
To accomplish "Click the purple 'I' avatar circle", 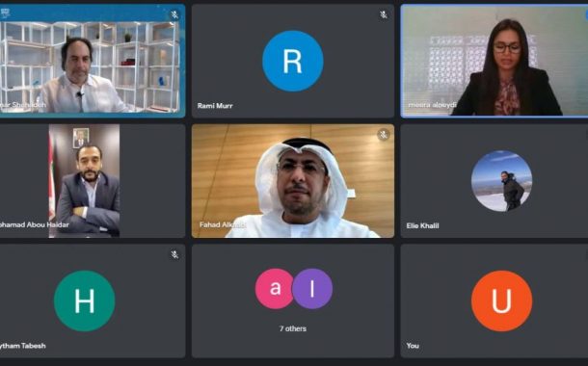I will (312, 288).
